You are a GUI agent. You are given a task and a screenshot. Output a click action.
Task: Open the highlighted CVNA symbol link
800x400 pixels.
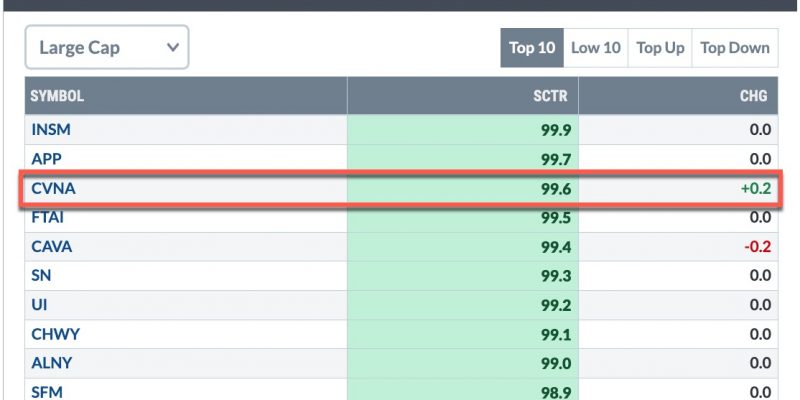point(53,188)
